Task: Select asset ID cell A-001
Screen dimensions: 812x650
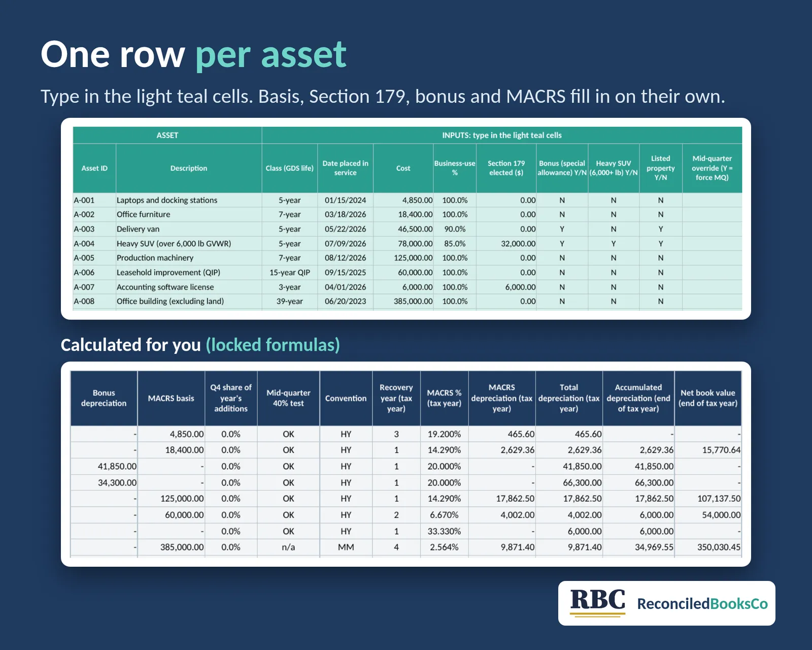Action: coord(94,200)
